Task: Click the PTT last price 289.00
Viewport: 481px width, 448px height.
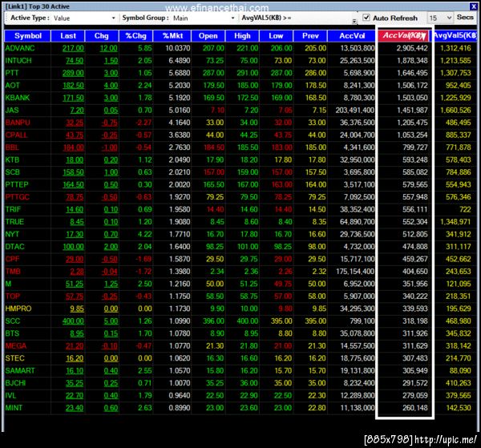Action: tap(73, 73)
